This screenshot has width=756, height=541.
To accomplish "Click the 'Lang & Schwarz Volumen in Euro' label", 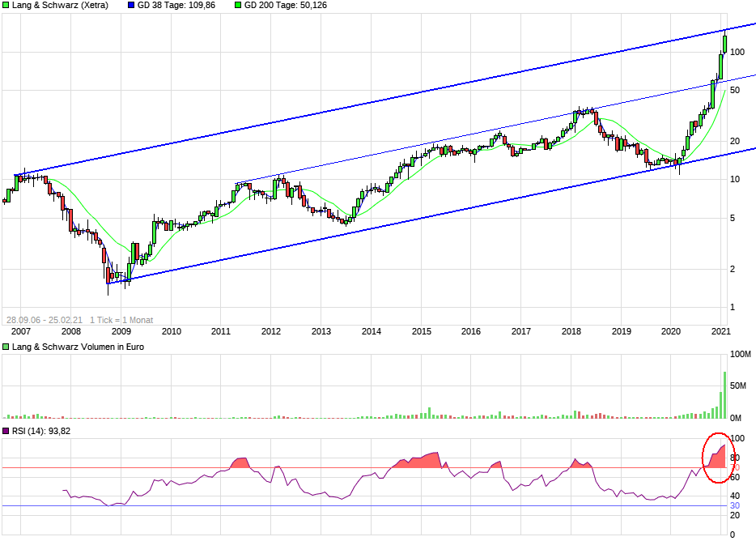I will (78, 347).
